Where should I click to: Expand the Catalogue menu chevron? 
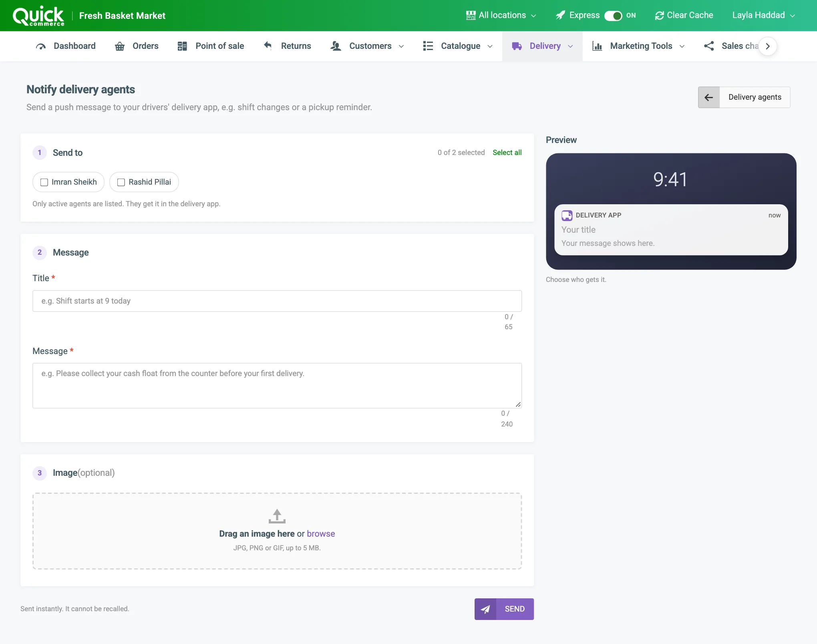pyautogui.click(x=490, y=46)
